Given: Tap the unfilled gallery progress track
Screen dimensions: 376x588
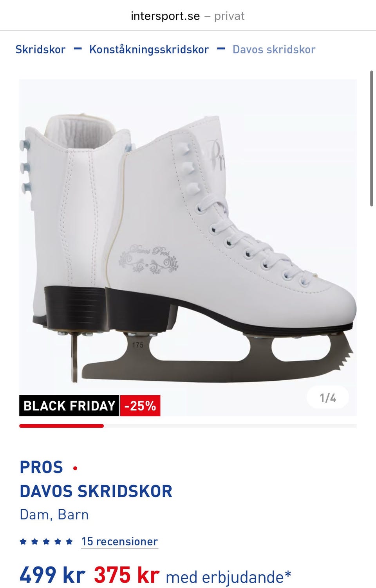Looking at the screenshot, I should (230, 426).
